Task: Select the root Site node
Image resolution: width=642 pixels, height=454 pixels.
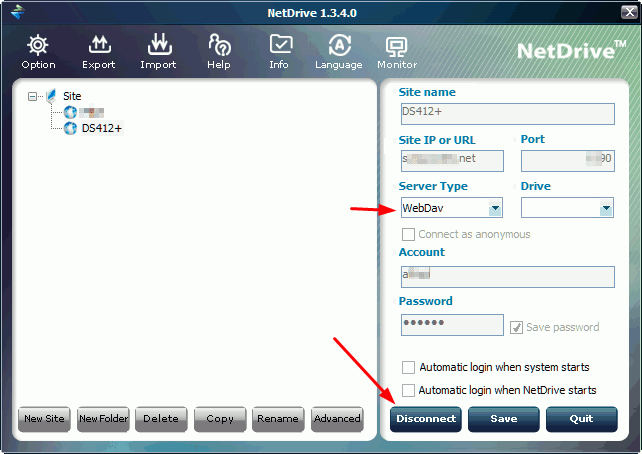Action: click(72, 96)
